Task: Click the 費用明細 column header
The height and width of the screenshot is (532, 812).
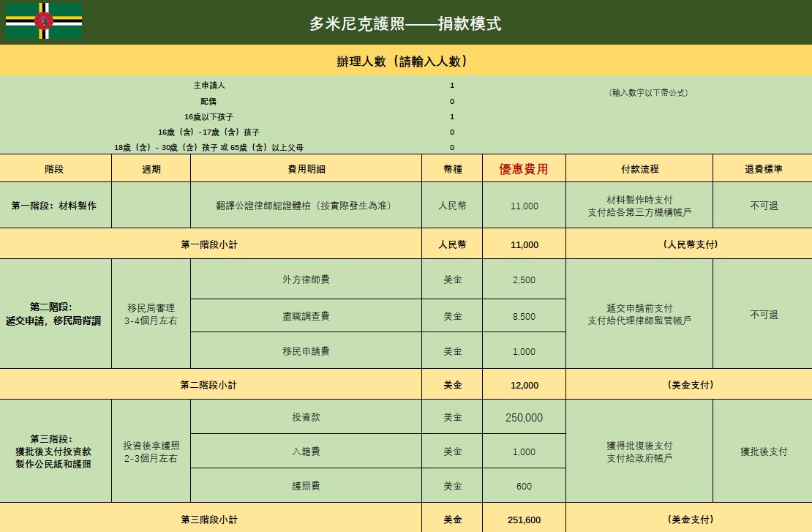Action: [306, 169]
